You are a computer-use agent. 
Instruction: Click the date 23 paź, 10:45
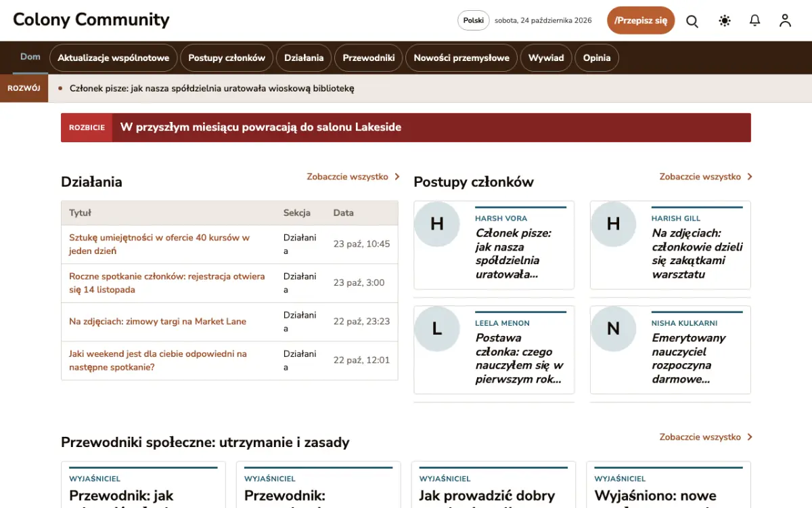coord(362,244)
